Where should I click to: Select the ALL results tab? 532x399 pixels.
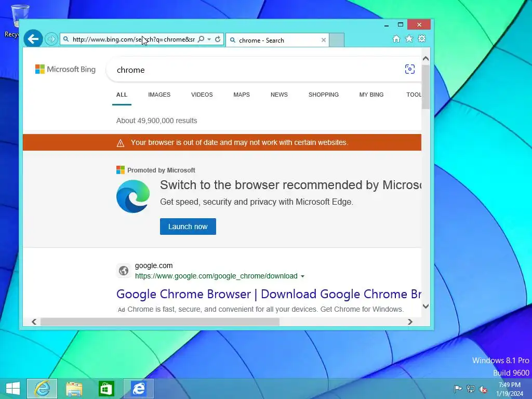pos(122,95)
